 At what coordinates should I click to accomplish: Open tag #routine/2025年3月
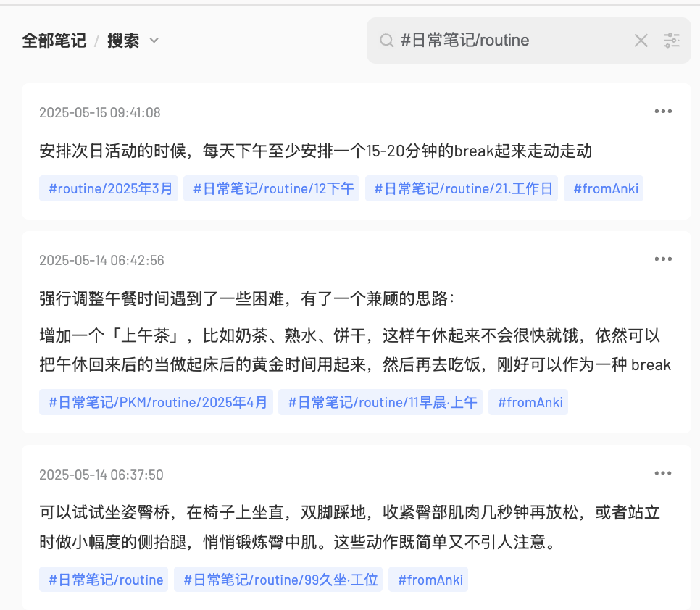coord(109,188)
